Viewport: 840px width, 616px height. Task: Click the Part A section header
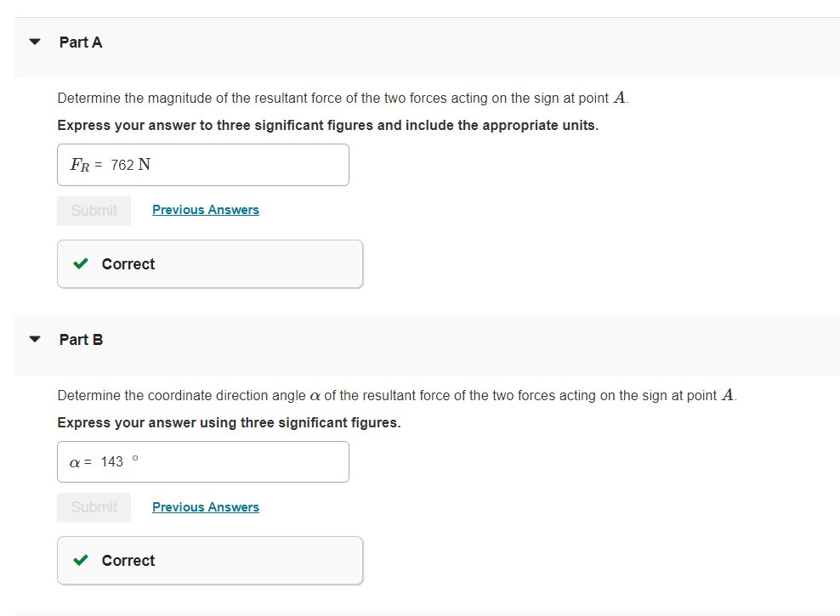(x=81, y=42)
